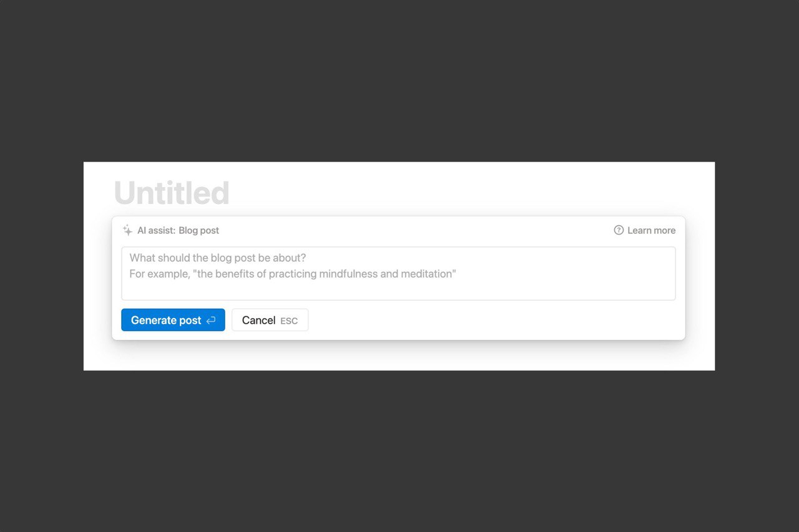The height and width of the screenshot is (532, 799).
Task: Click the dark backdrop above the page
Action: pyautogui.click(x=399, y=81)
